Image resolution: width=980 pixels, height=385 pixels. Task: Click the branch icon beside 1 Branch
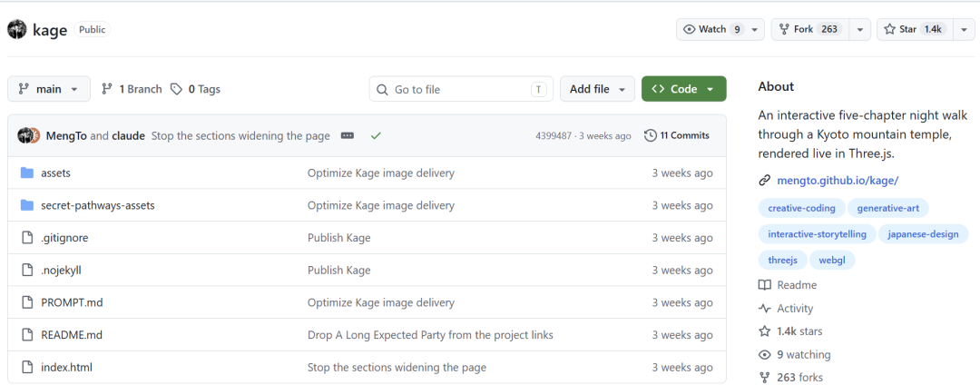107,89
